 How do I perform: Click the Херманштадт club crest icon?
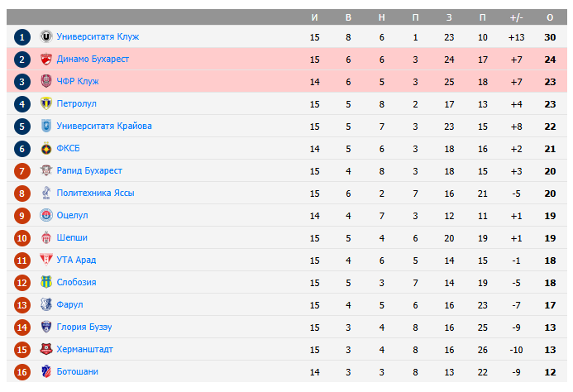click(46, 350)
